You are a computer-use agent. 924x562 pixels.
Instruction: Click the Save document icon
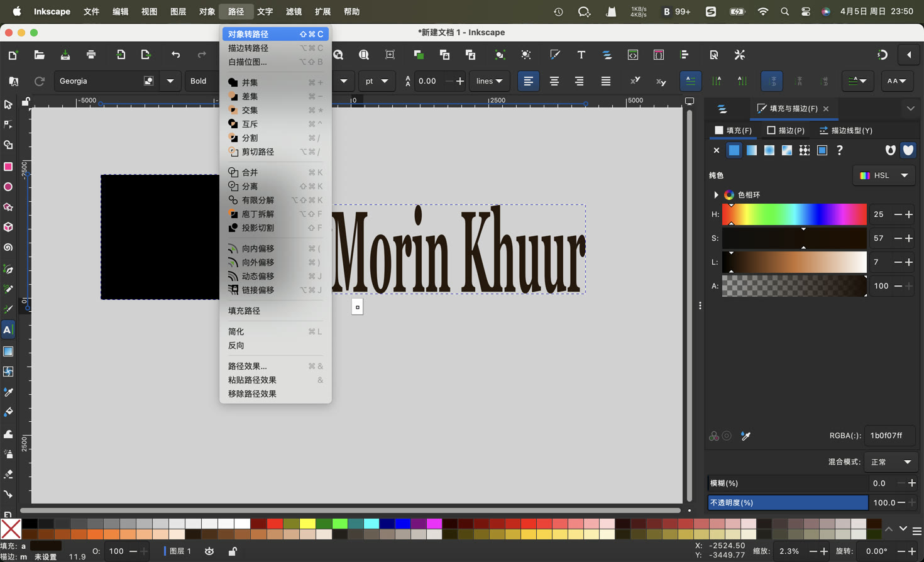coord(65,55)
